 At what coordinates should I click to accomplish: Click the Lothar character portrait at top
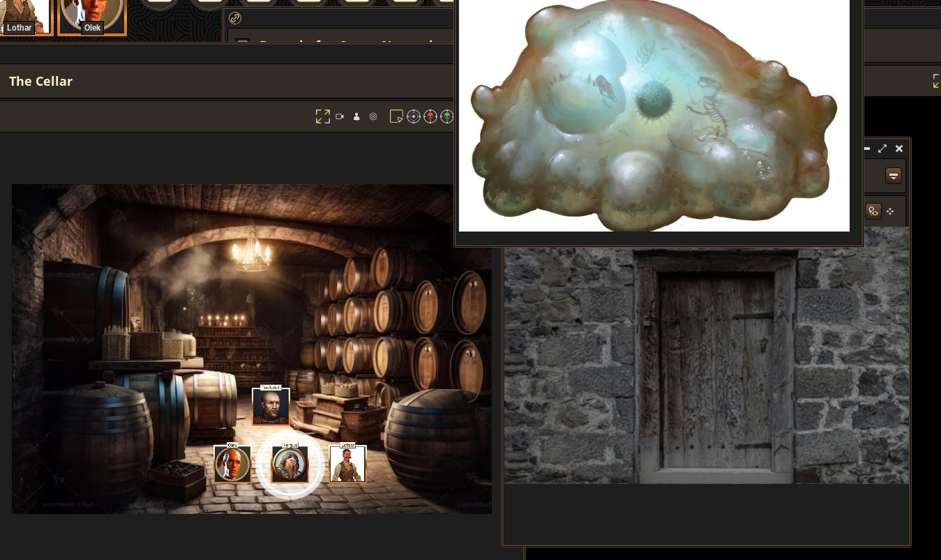[x=25, y=17]
